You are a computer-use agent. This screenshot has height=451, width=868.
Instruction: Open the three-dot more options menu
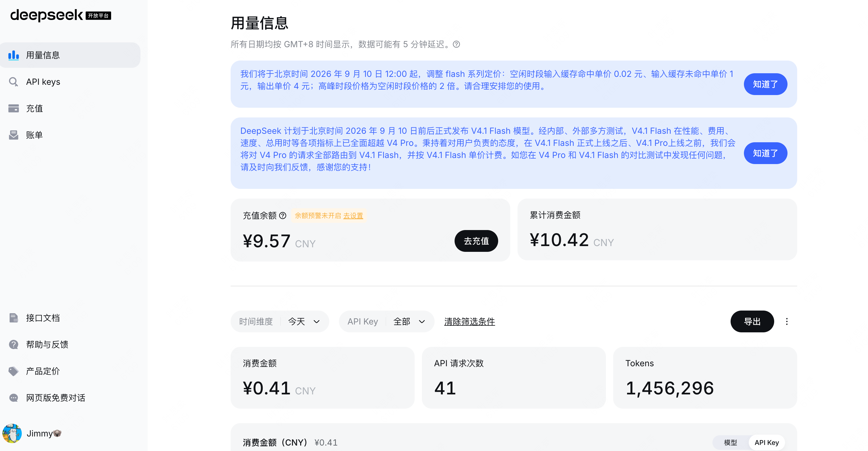click(x=787, y=321)
